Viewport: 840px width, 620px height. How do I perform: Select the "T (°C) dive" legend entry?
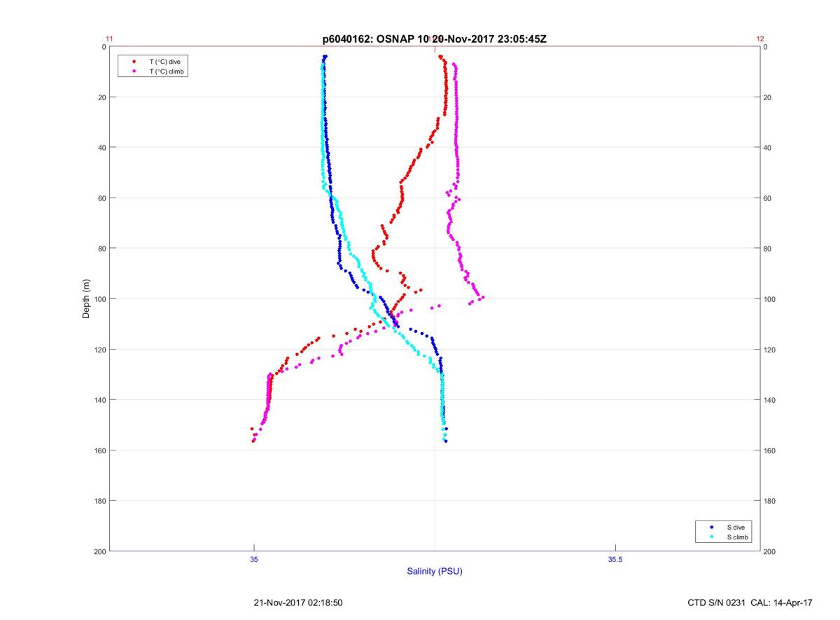pyautogui.click(x=164, y=62)
